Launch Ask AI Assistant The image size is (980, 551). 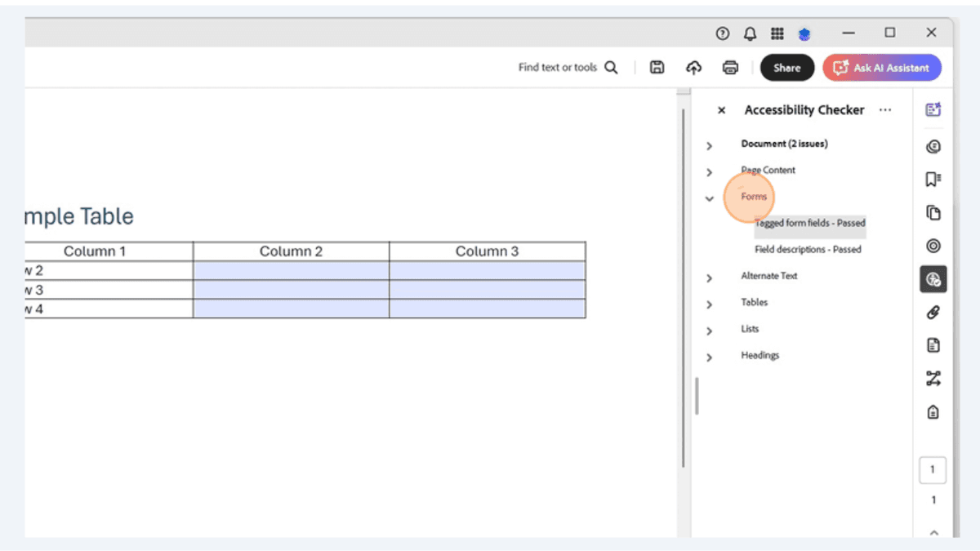point(882,68)
